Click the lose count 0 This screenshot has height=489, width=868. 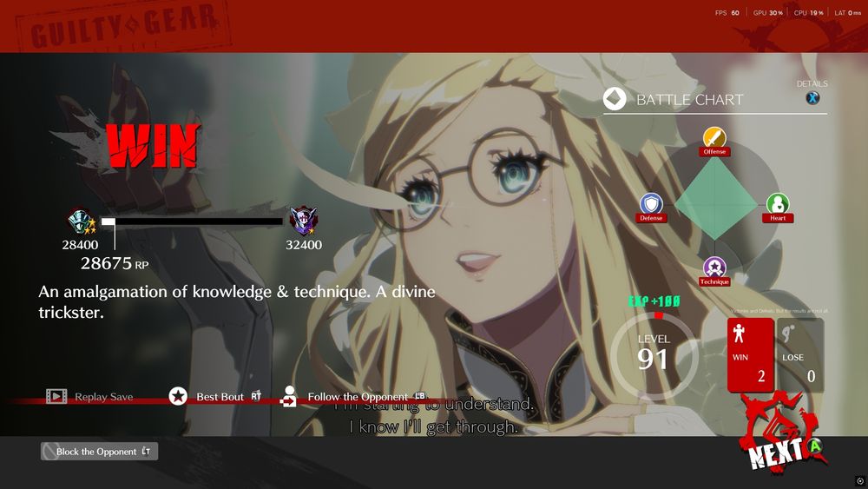pyautogui.click(x=811, y=376)
